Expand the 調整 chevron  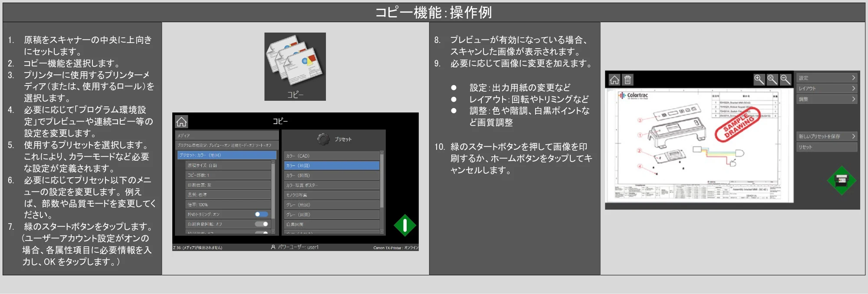(853, 99)
